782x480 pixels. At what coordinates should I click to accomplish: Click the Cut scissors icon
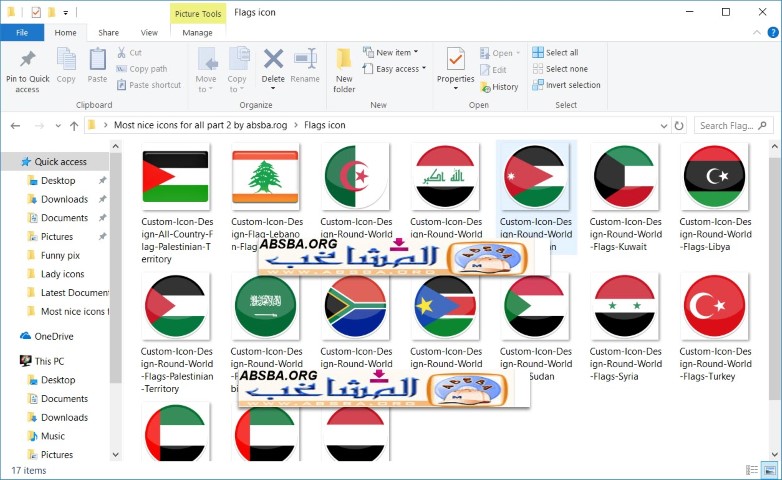[x=121, y=52]
